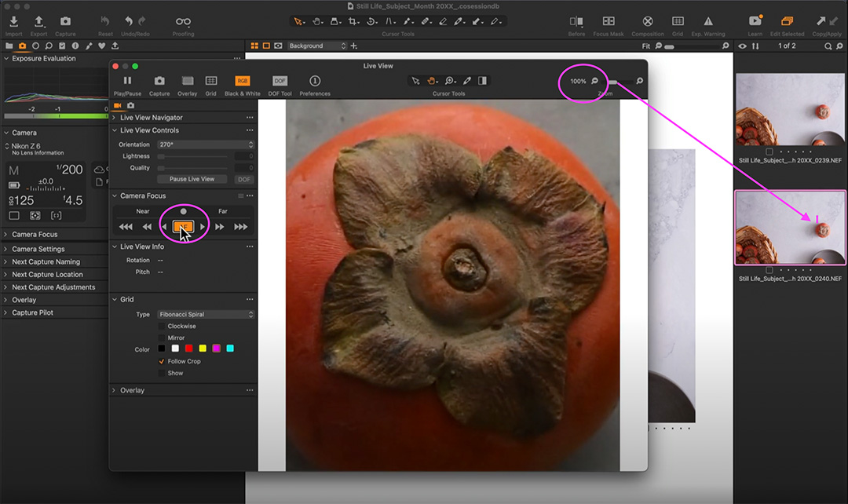The height and width of the screenshot is (504, 848).
Task: Open the Orientation 270° dropdown
Action: click(x=206, y=144)
